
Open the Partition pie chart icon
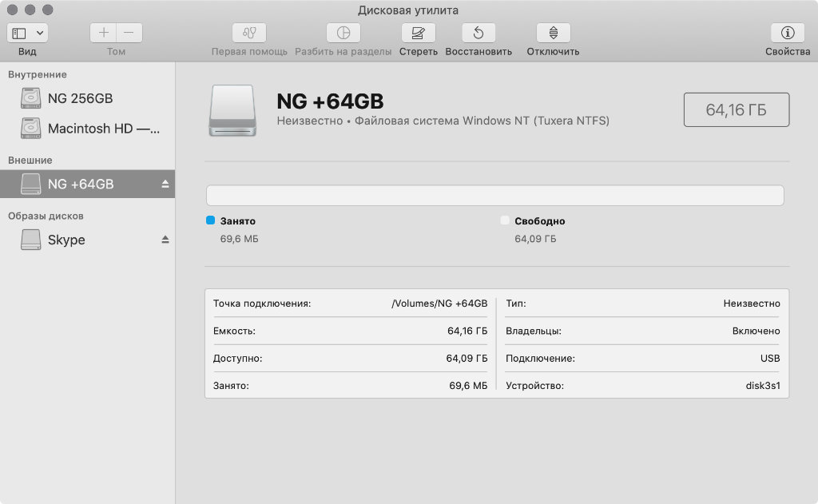point(343,33)
